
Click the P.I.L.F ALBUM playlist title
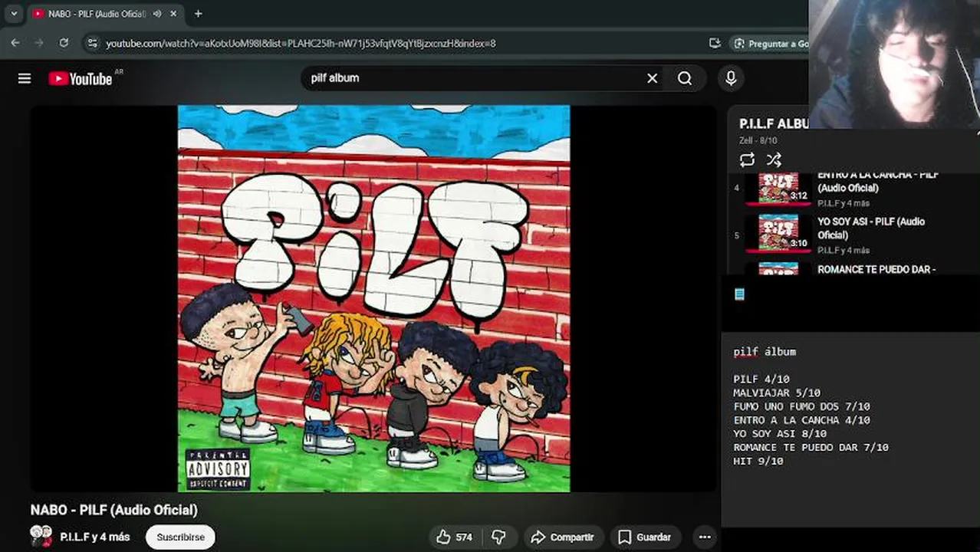(x=774, y=123)
